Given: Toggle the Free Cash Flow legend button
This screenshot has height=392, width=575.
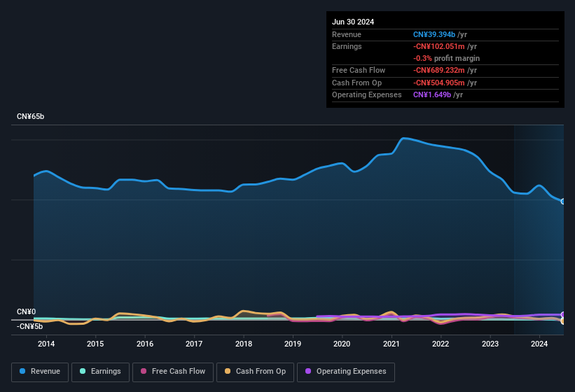Looking at the screenshot, I should pos(173,372).
